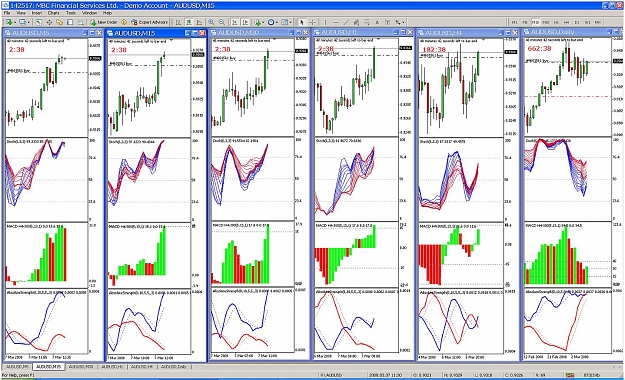Switch timeframe to W1
Screen dimensions: 625x380
587,22
